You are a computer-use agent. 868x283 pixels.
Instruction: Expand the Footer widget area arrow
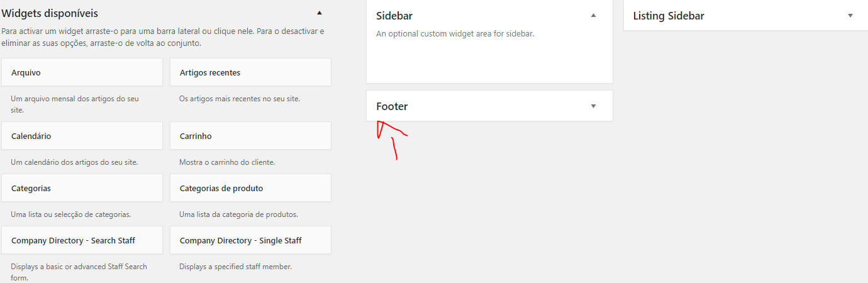tap(593, 106)
